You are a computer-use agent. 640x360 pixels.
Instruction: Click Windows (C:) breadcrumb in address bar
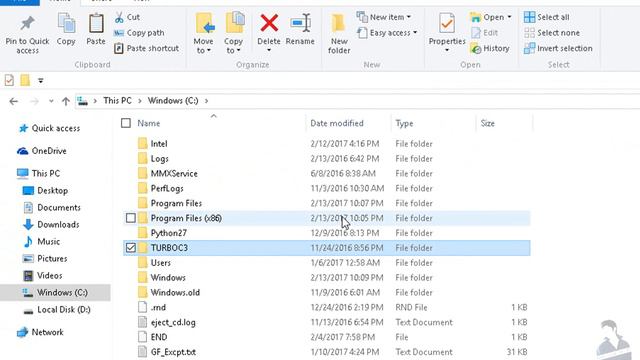click(173, 100)
